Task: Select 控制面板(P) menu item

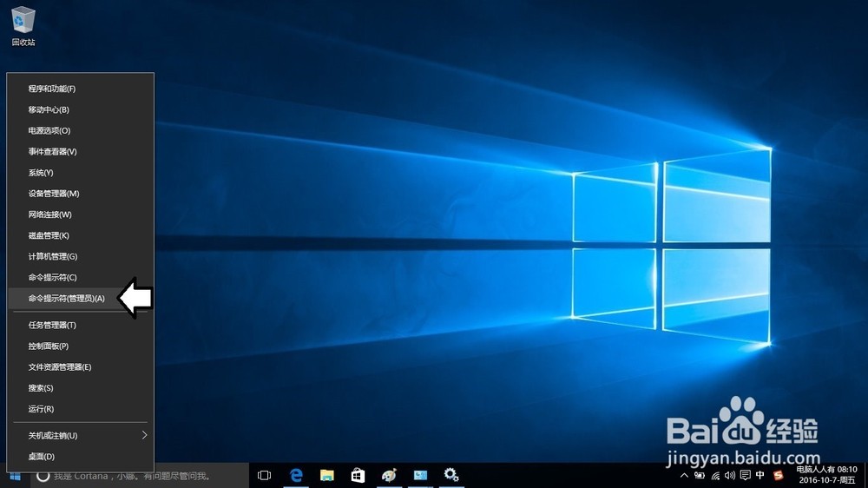Action: pyautogui.click(x=80, y=346)
